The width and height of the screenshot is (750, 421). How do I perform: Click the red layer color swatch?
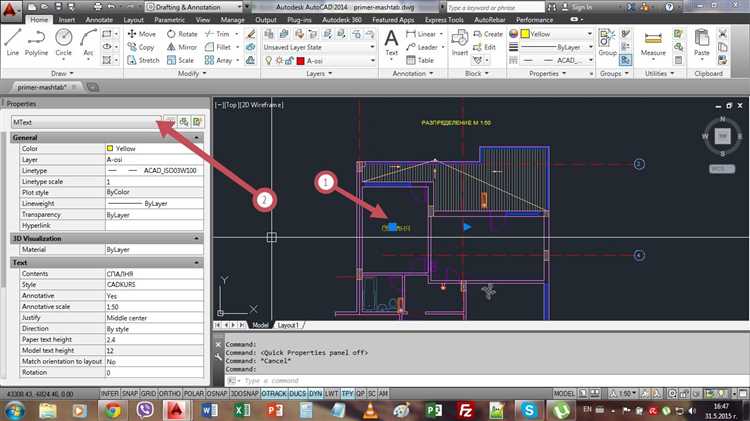pos(300,61)
